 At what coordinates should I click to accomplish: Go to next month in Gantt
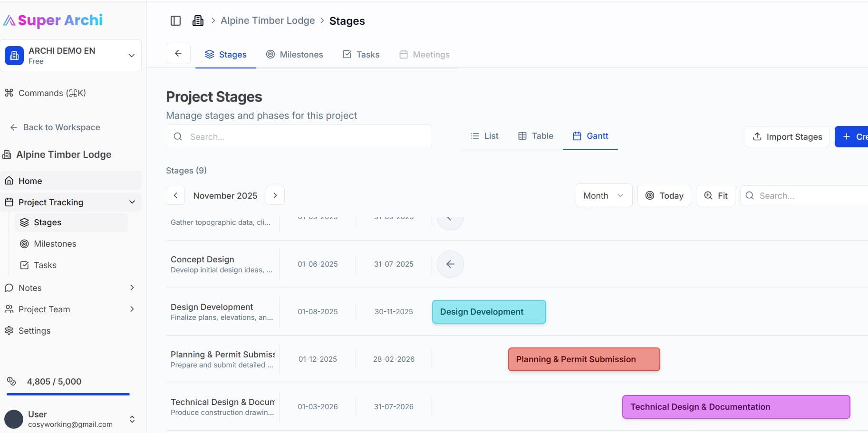[x=275, y=195]
